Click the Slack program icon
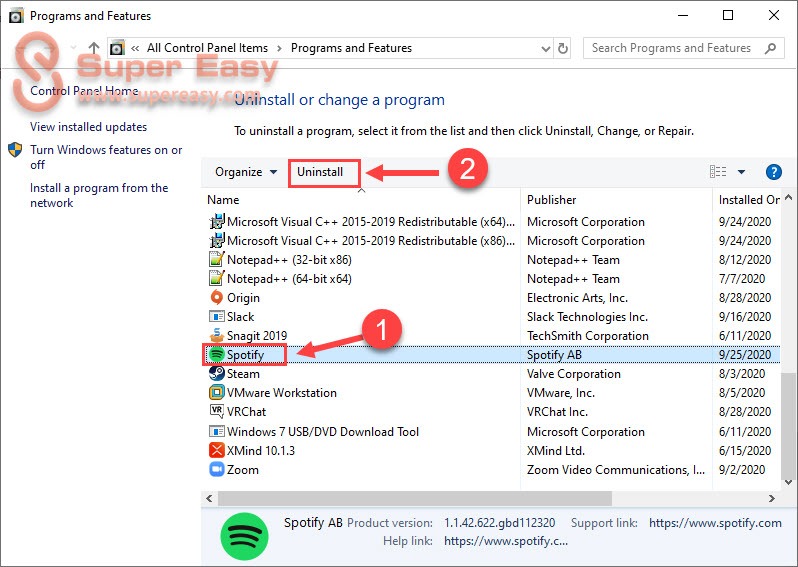Screen dimensions: 798x567 pyautogui.click(x=217, y=317)
